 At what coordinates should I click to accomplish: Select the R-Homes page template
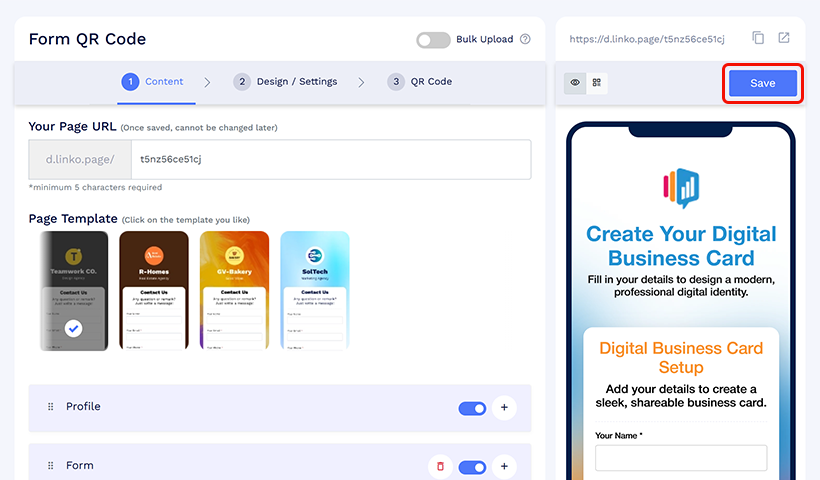[x=154, y=290]
